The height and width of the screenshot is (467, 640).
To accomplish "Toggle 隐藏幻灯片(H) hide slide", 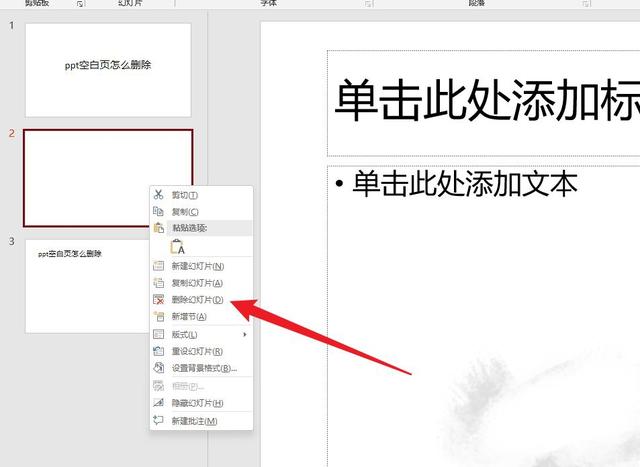I will 202,403.
